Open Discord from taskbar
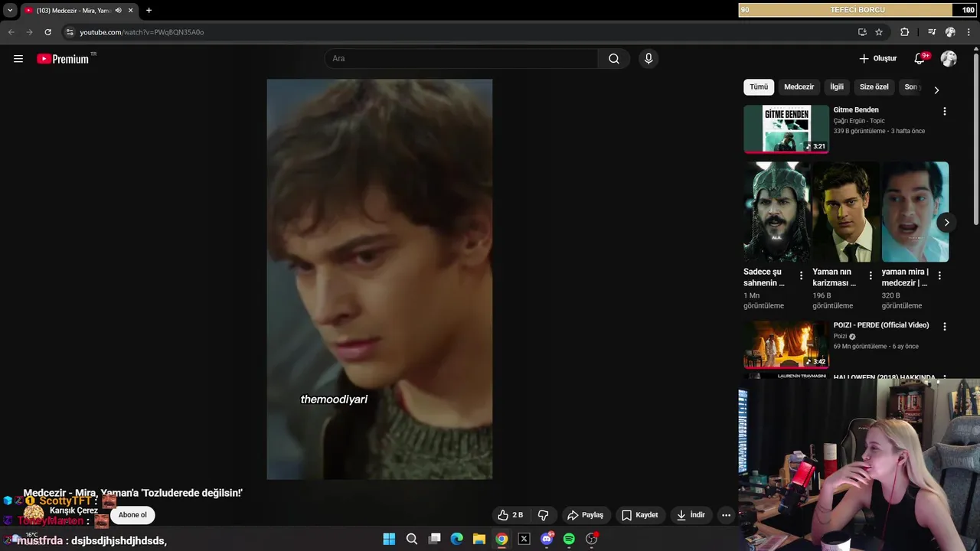The height and width of the screenshot is (551, 980). click(x=547, y=539)
